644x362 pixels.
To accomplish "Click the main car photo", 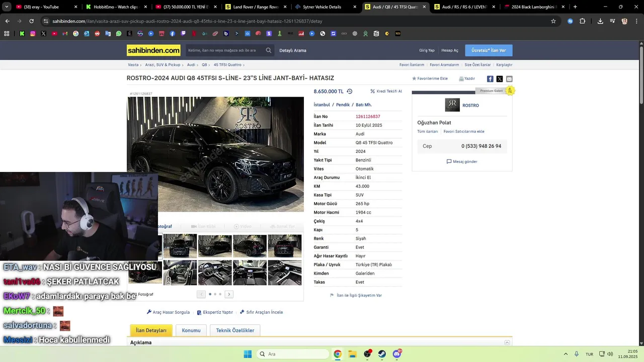I will (x=215, y=154).
